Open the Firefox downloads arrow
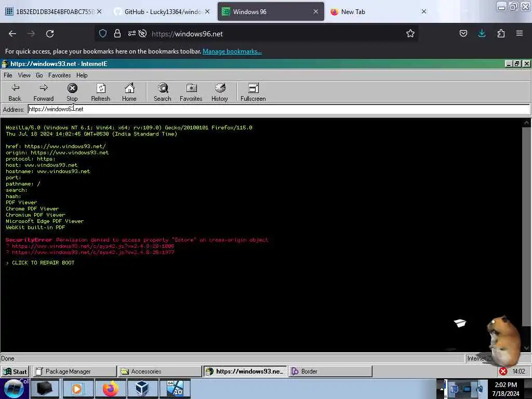The image size is (532, 399). coord(482,33)
